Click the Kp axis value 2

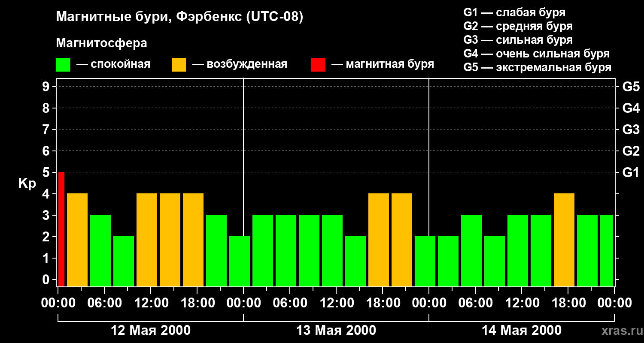tap(47, 237)
